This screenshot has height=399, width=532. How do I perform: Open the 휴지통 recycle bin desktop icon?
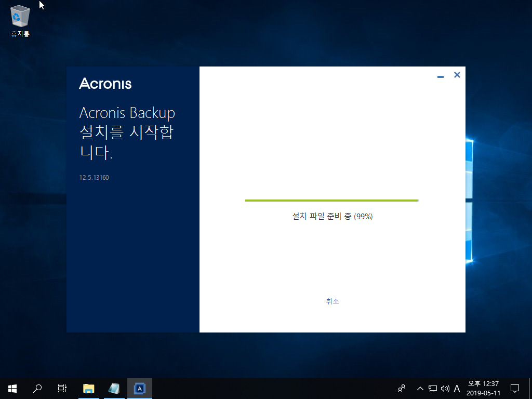tap(20, 21)
